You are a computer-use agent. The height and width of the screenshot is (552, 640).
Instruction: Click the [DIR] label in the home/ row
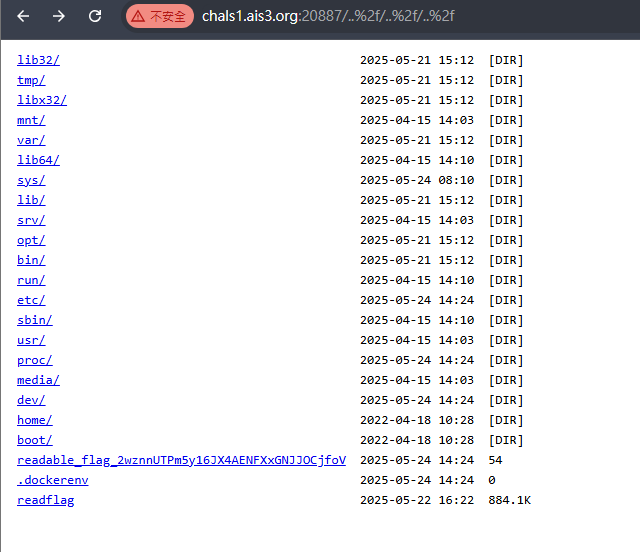506,420
